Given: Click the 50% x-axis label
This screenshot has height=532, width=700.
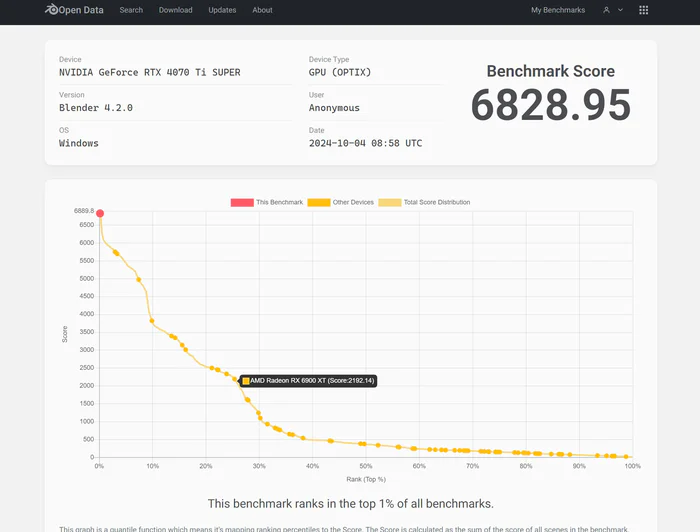Looking at the screenshot, I should pyautogui.click(x=366, y=466).
